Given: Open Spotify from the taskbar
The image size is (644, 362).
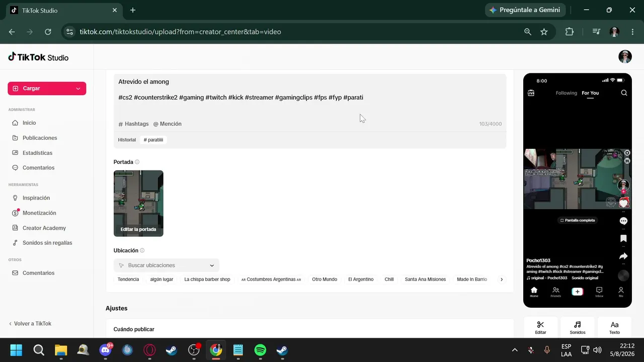Looking at the screenshot, I should coord(260,350).
